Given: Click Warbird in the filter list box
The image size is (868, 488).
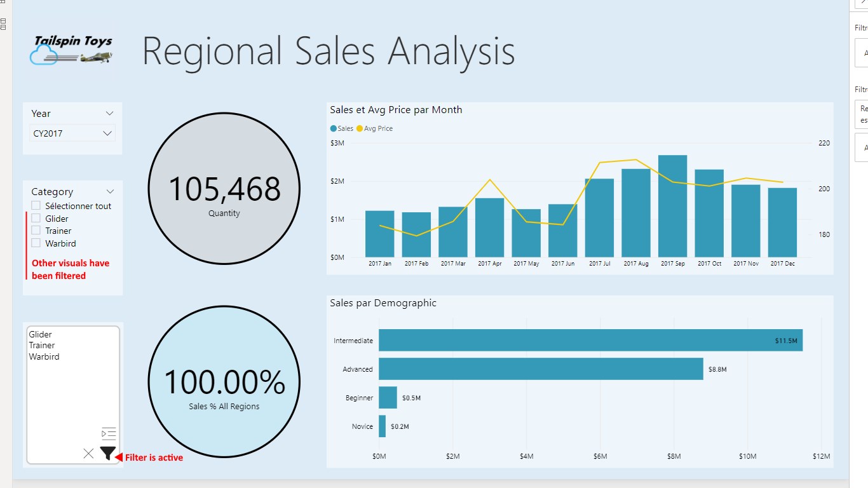Looking at the screenshot, I should [44, 356].
